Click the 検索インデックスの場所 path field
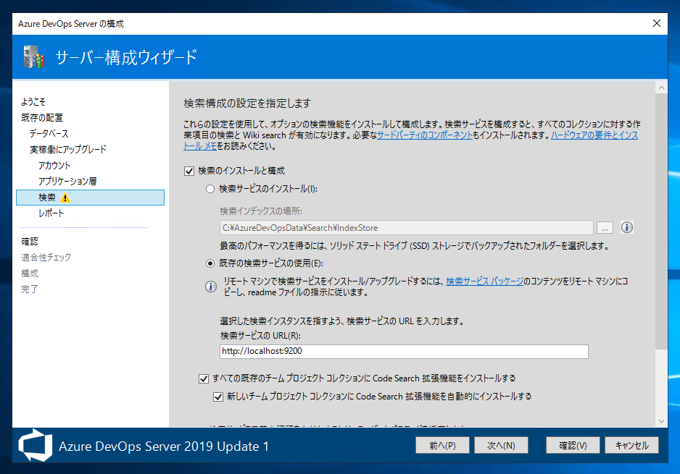 406,228
